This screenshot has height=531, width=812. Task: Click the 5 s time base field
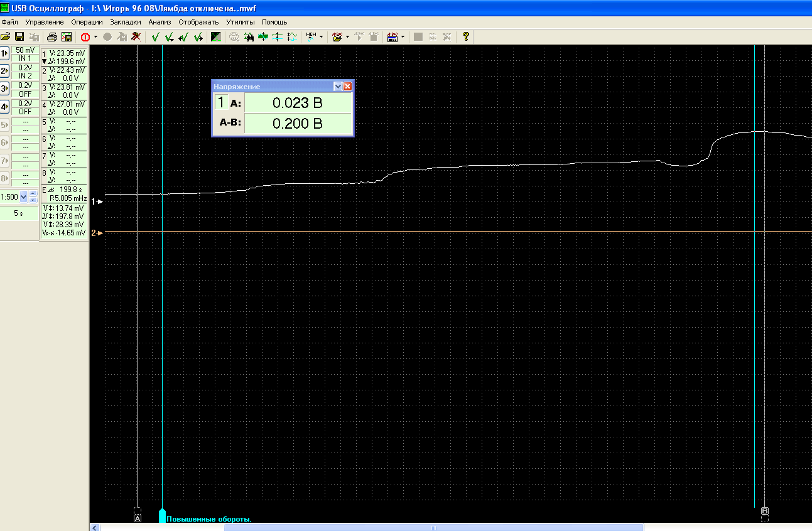point(19,213)
